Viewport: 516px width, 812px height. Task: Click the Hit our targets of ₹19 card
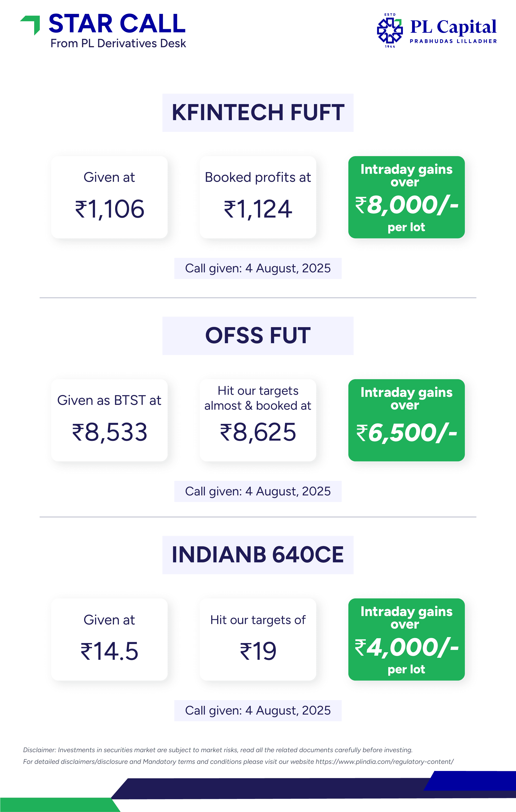(x=258, y=639)
